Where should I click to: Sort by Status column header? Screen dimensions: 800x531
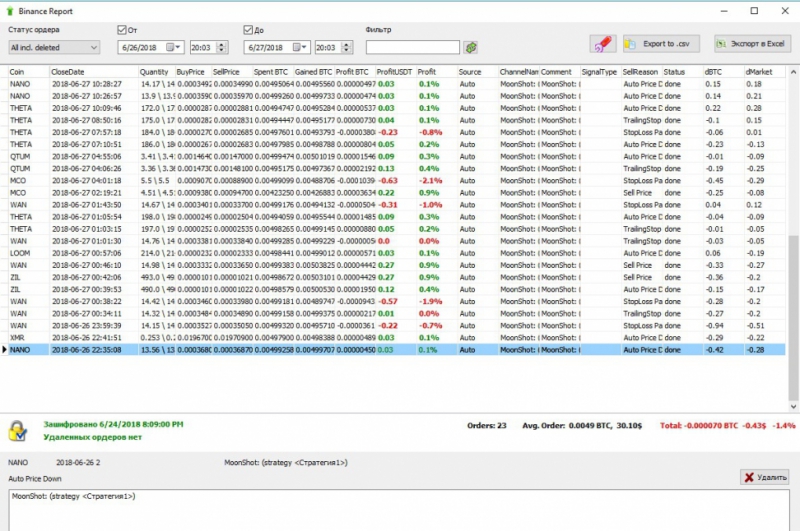682,72
